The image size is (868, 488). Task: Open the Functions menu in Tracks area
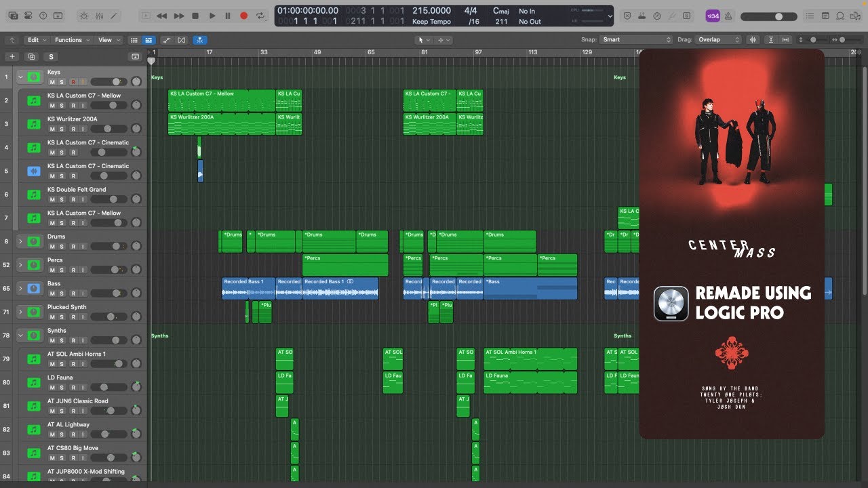[x=72, y=40]
